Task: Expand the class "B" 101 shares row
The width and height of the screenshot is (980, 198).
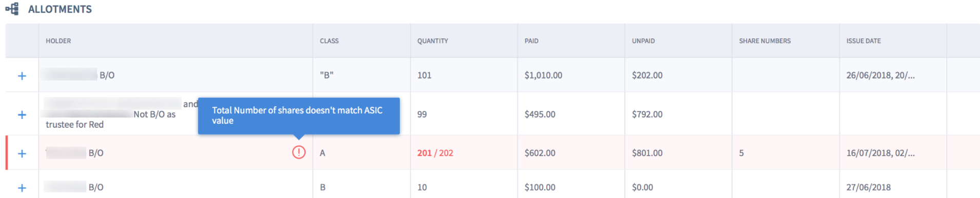Action: tap(22, 76)
